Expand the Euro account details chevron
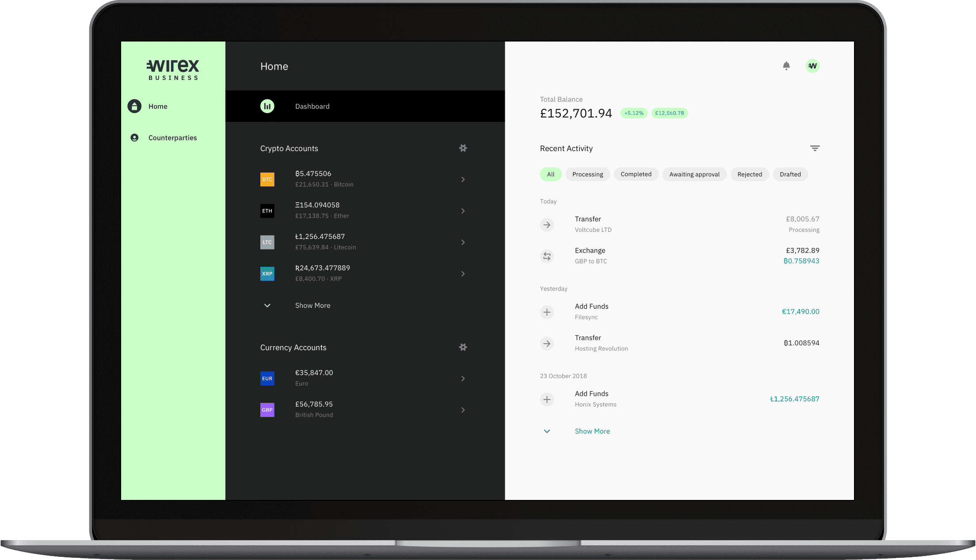 (x=463, y=378)
